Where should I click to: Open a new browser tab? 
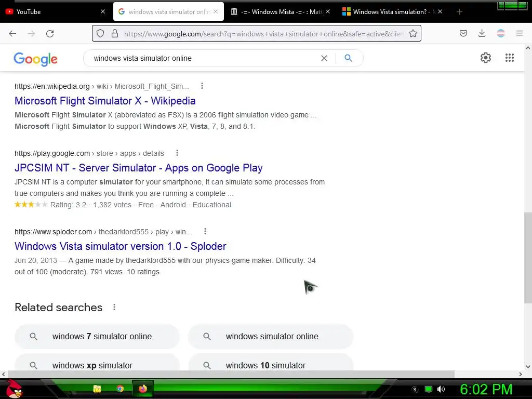tap(459, 12)
